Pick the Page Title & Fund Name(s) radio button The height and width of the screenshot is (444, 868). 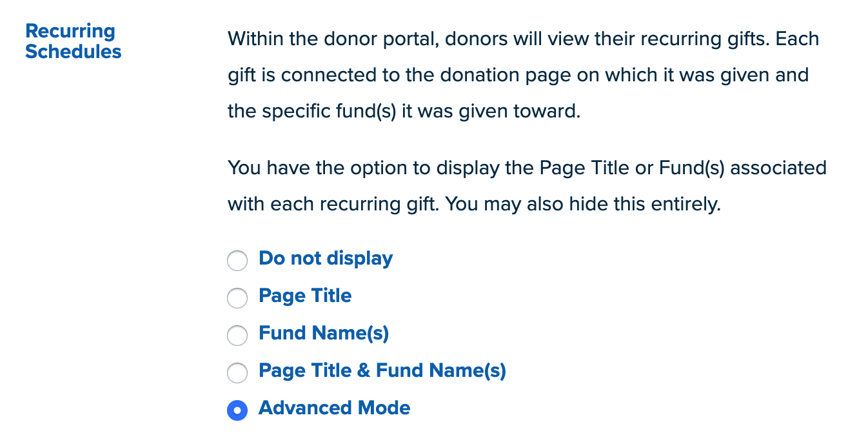[237, 373]
